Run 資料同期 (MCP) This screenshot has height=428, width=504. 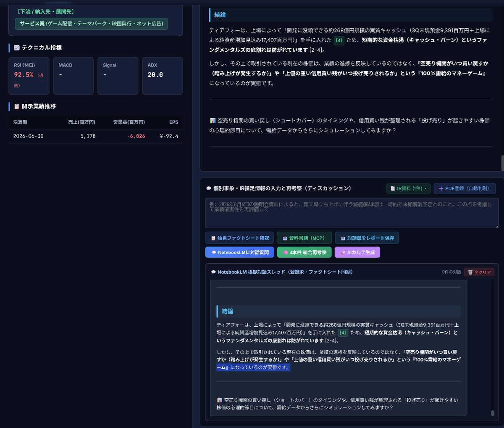click(x=304, y=238)
